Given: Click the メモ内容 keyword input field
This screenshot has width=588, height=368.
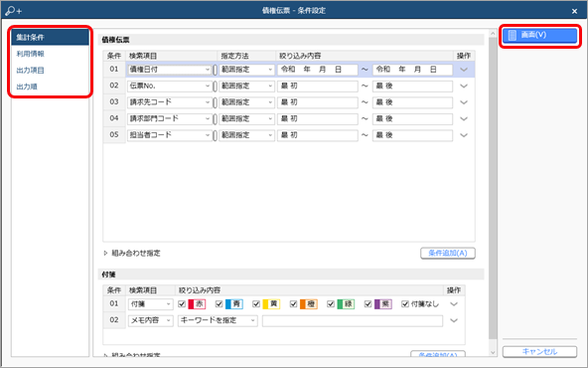Looking at the screenshot, I should [353, 320].
